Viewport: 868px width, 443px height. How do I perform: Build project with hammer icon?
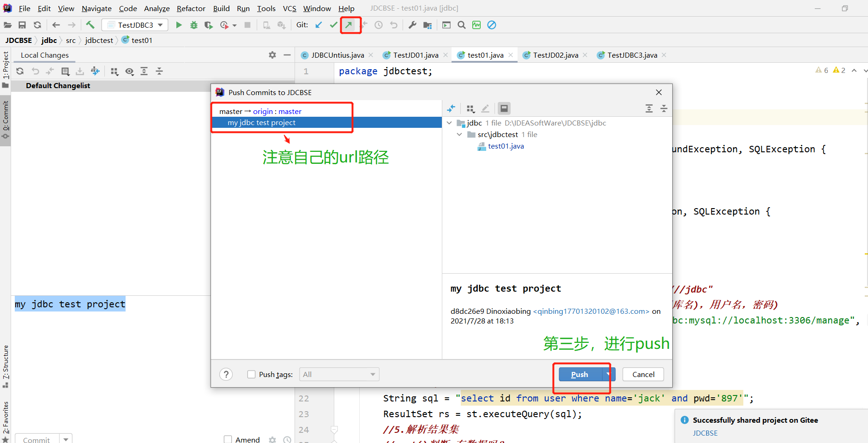point(90,25)
